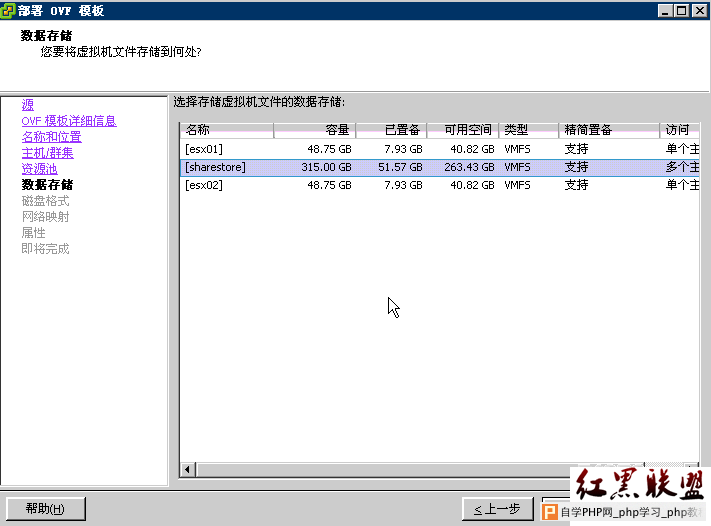This screenshot has height=526, width=711.
Task: Sort by 已置备 column header
Action: 391,130
